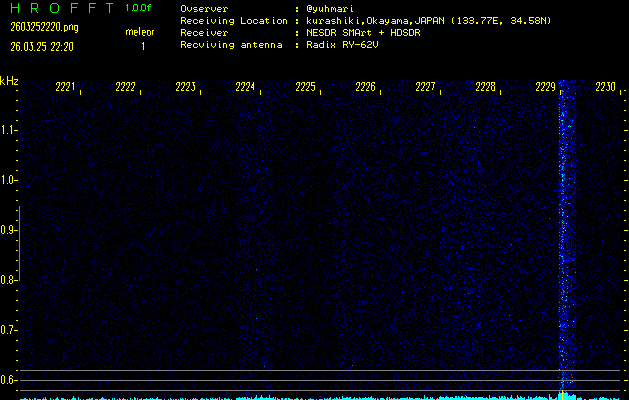Click the 2230 time marker

pyautogui.click(x=606, y=87)
